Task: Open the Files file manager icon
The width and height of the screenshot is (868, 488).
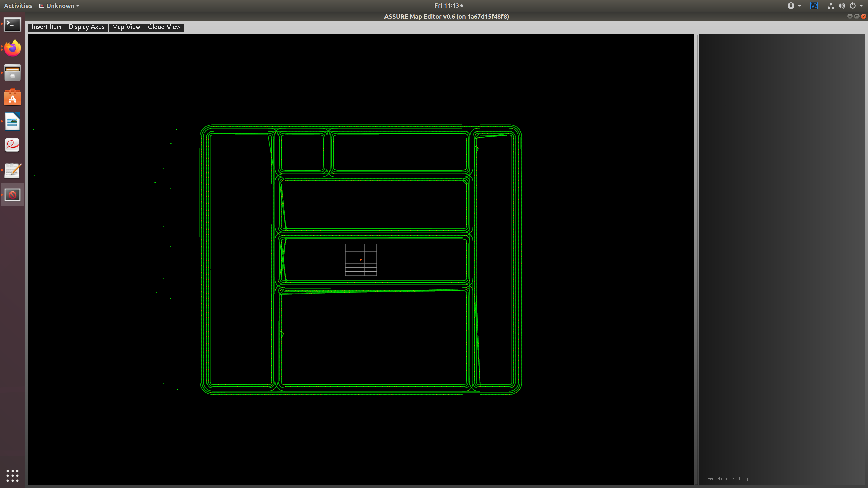Action: [x=12, y=73]
